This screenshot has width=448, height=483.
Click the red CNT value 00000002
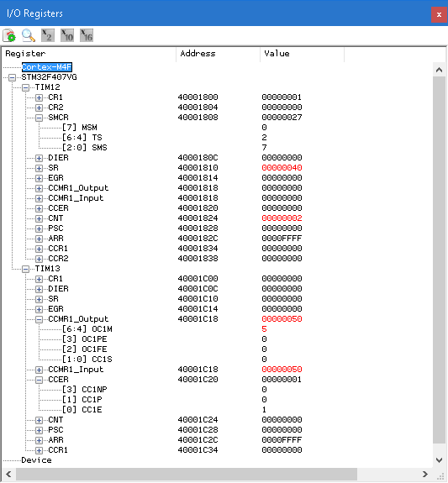pos(282,218)
